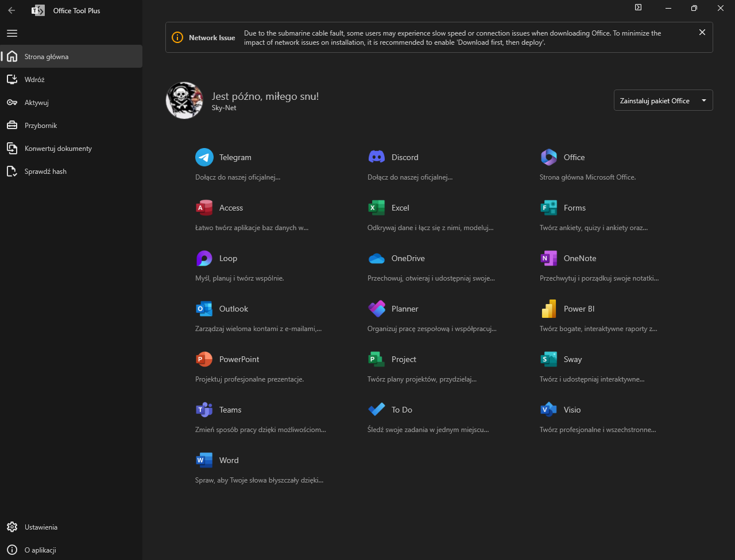The image size is (735, 560).
Task: Go back with the arrow icon
Action: tap(11, 10)
